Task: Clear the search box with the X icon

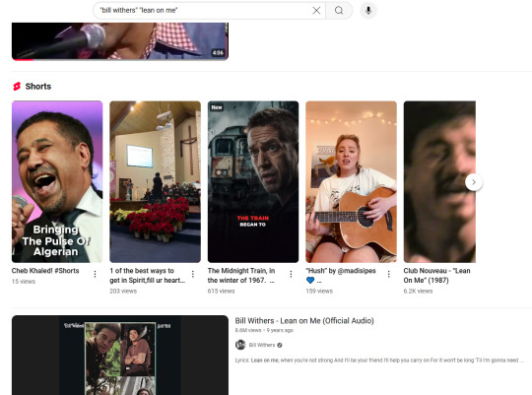Action: (316, 11)
